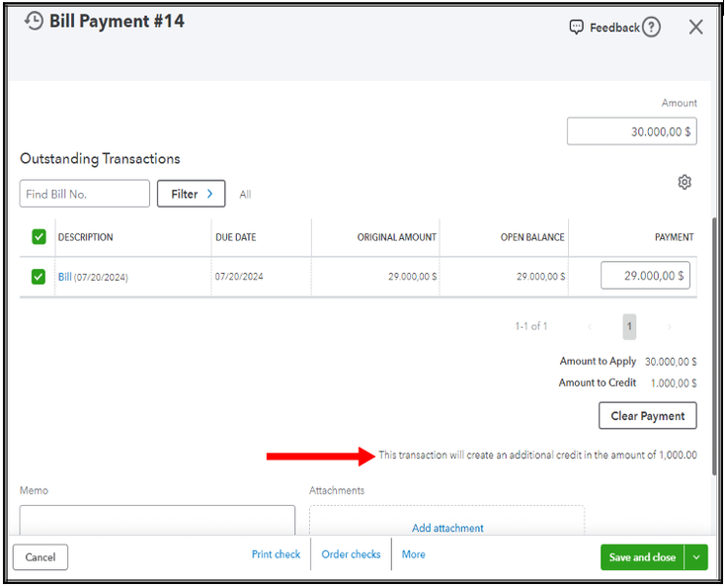Focus the Amount field showing 30.000,00 $

point(631,131)
